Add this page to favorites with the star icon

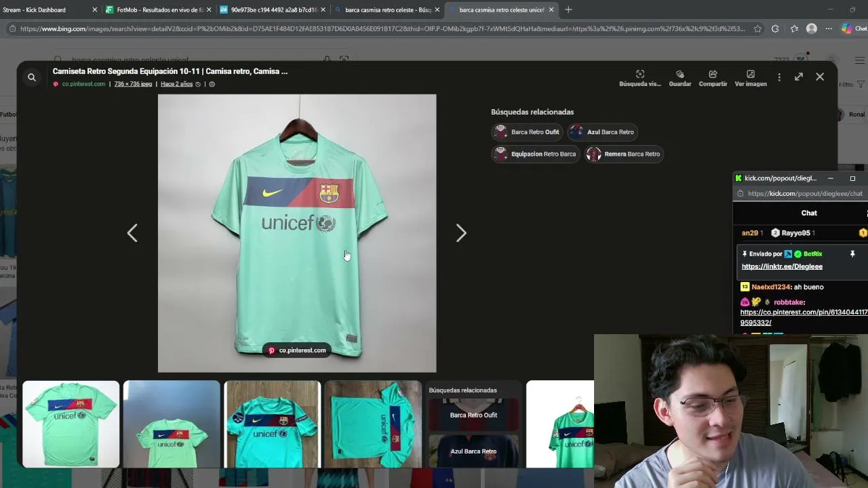point(757,29)
